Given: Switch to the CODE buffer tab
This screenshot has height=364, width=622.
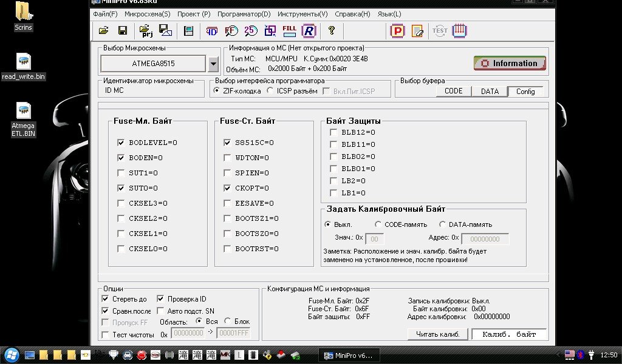Looking at the screenshot, I should [454, 91].
